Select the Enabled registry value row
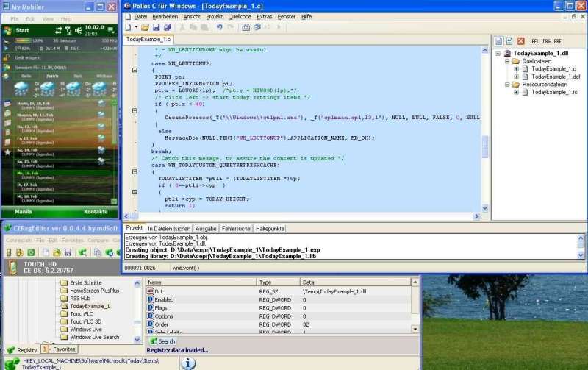The image size is (588, 370). pos(279,300)
